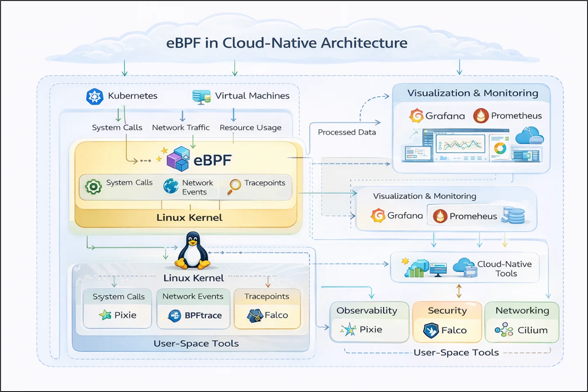Click the database stack icon beside Promeheus

[514, 215]
